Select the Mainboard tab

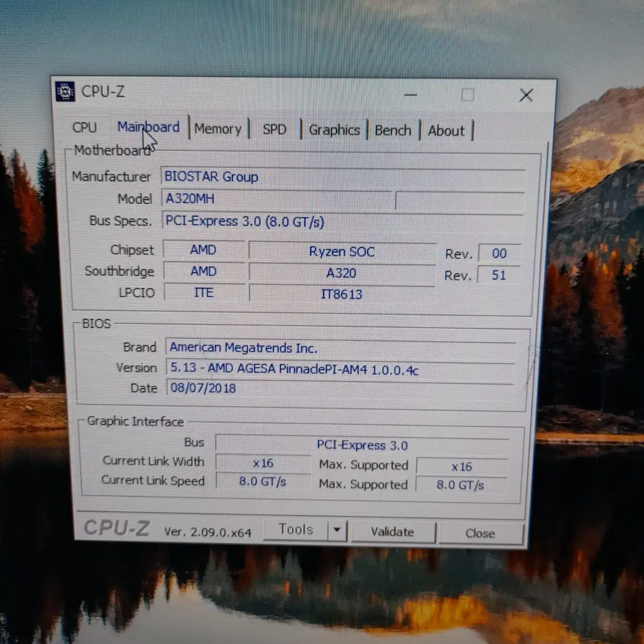tap(148, 127)
